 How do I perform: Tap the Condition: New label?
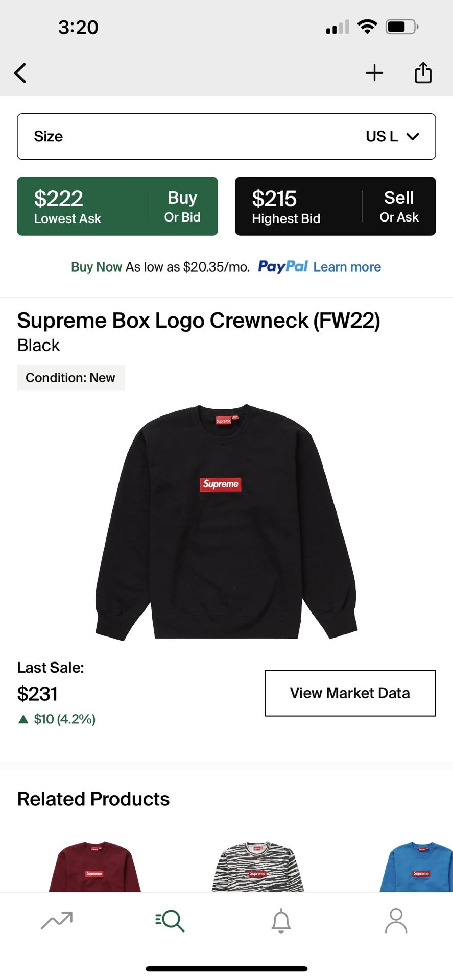[x=70, y=378]
